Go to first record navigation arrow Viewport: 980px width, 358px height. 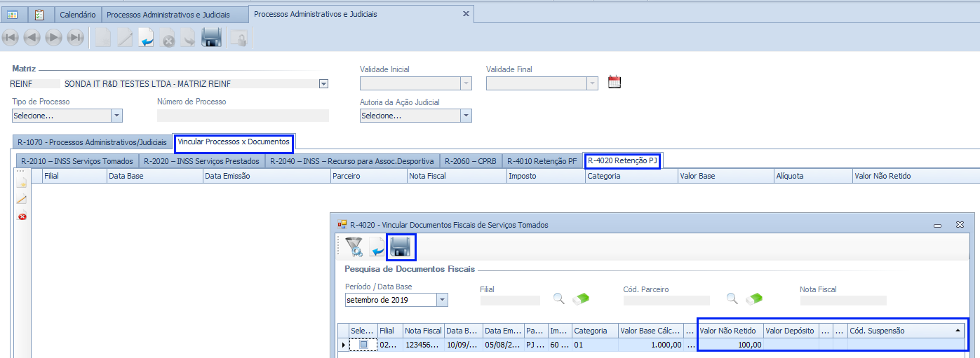tap(10, 38)
